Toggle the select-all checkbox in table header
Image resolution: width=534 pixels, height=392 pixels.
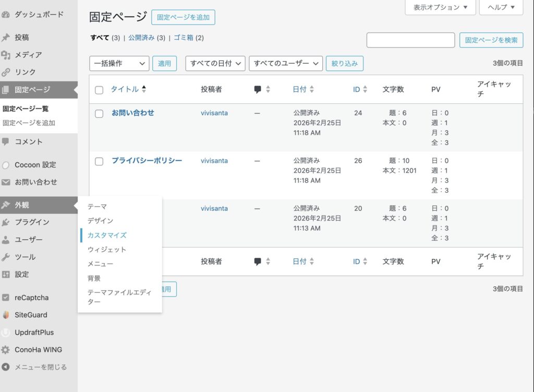point(99,90)
